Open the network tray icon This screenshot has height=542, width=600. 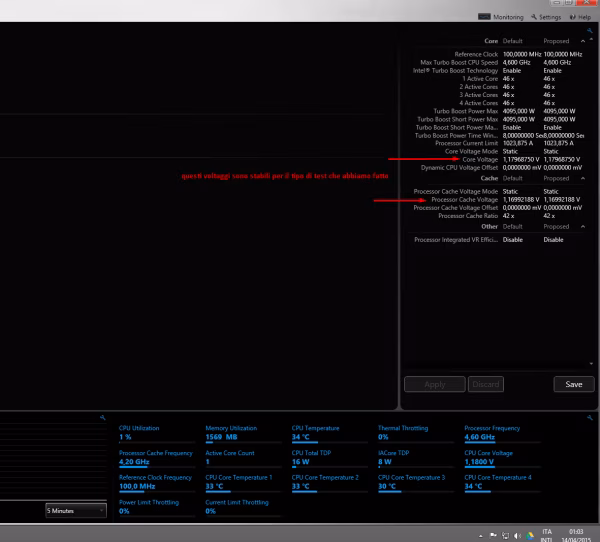pos(505,536)
